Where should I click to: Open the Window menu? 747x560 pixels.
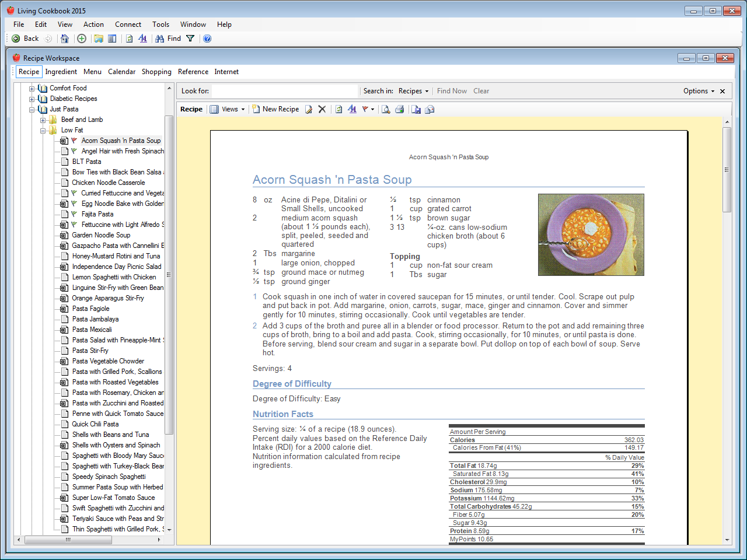pos(193,24)
